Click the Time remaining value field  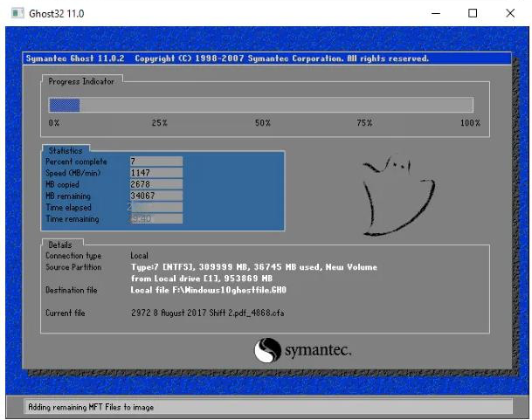point(155,218)
